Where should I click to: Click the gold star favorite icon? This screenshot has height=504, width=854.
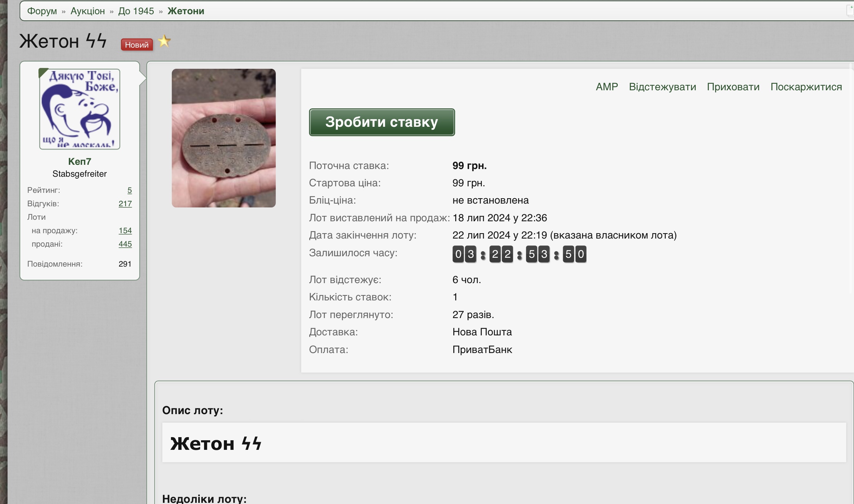[x=164, y=41]
